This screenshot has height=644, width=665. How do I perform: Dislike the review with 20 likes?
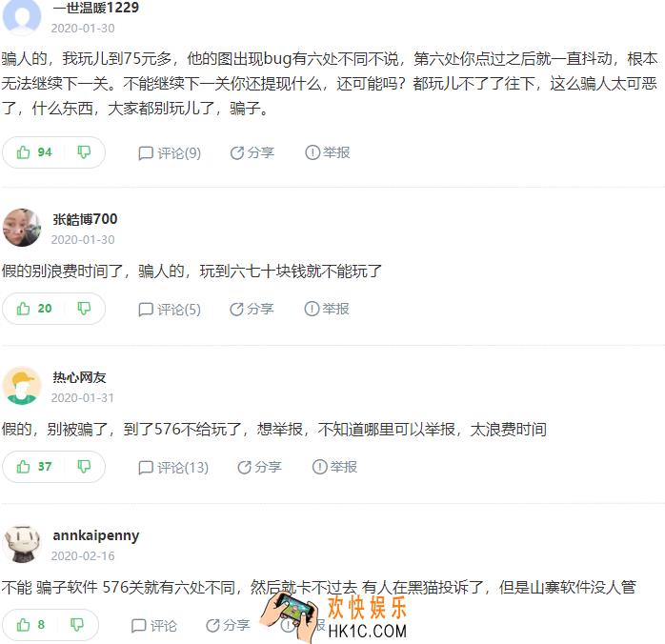(x=84, y=309)
